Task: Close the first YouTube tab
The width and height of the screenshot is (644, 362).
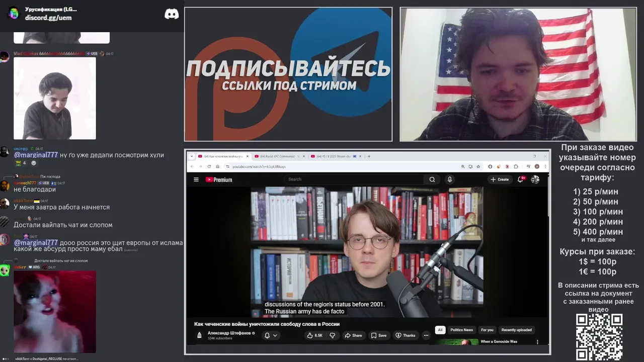Action: 247,156
